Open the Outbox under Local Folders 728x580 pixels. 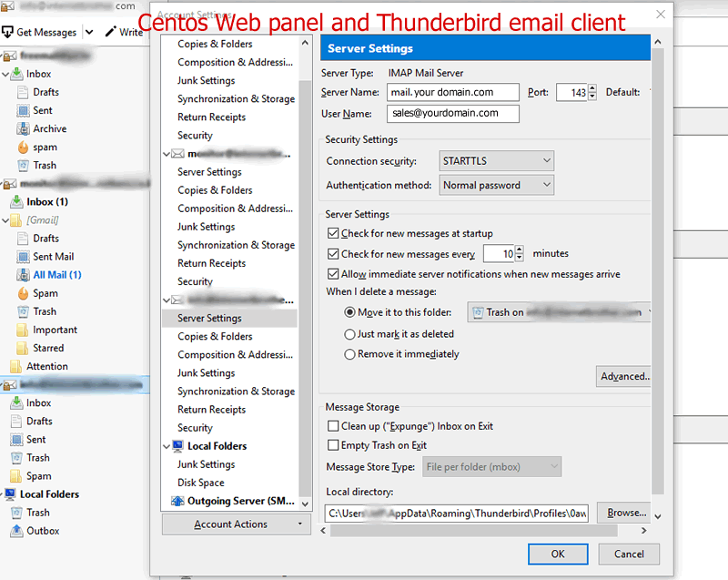(x=43, y=530)
